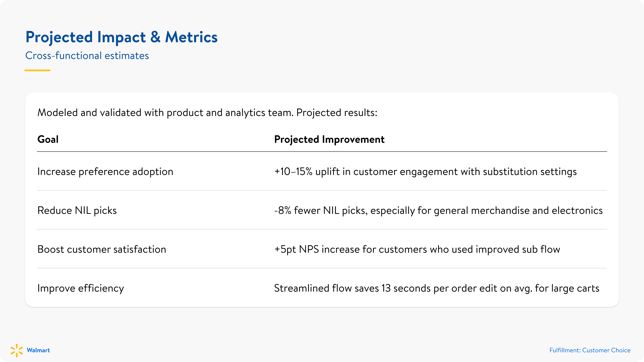Click the Cross-functional estimates subtitle
Screen dimensions: 644x362
pos(87,55)
